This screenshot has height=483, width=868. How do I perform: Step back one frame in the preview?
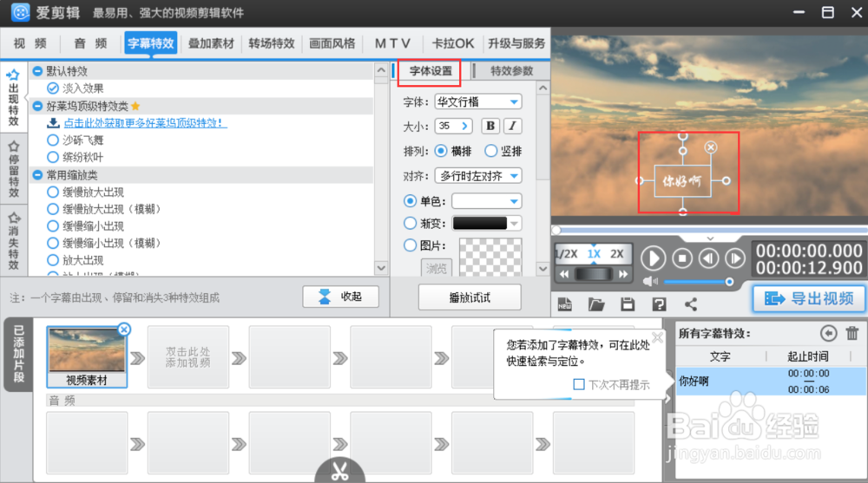[x=708, y=258]
